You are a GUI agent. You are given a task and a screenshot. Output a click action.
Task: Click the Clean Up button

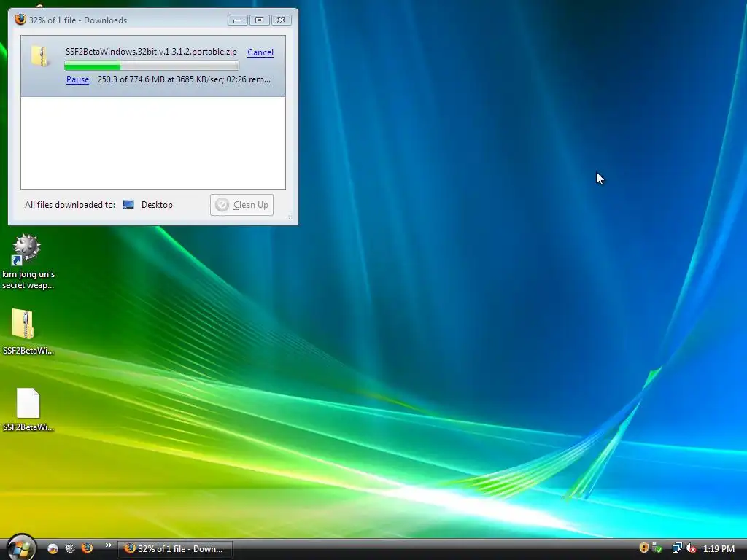(242, 205)
